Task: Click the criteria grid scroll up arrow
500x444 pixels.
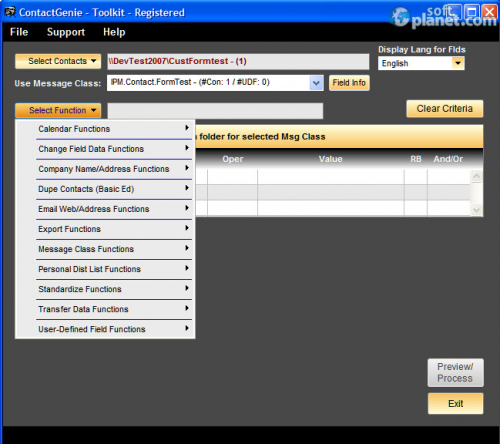Action: (x=477, y=176)
